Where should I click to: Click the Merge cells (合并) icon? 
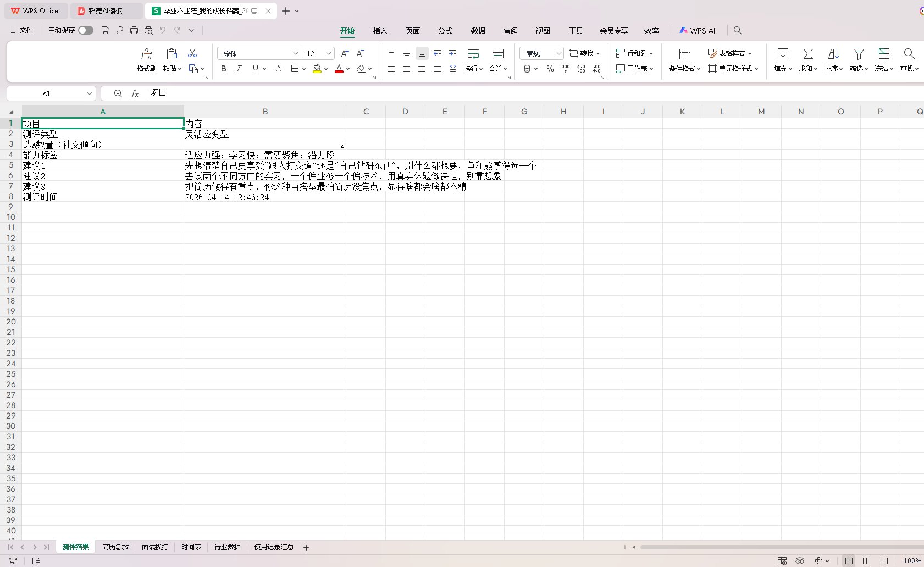click(x=497, y=54)
